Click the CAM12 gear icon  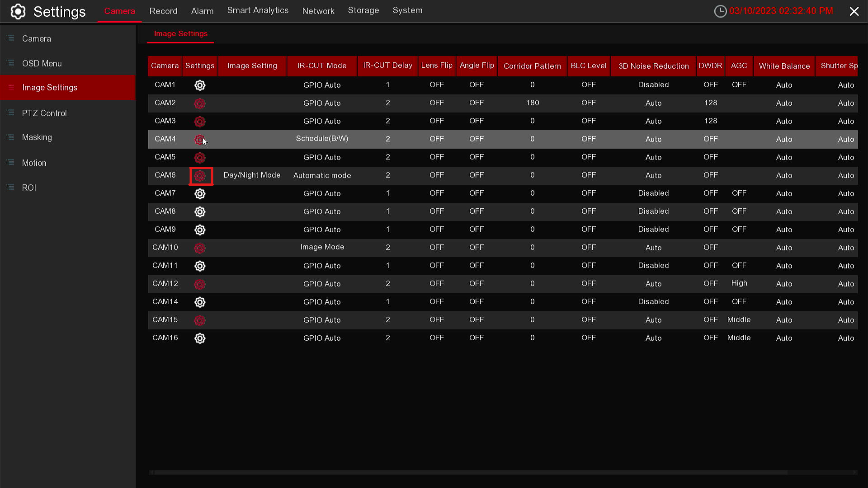click(200, 284)
